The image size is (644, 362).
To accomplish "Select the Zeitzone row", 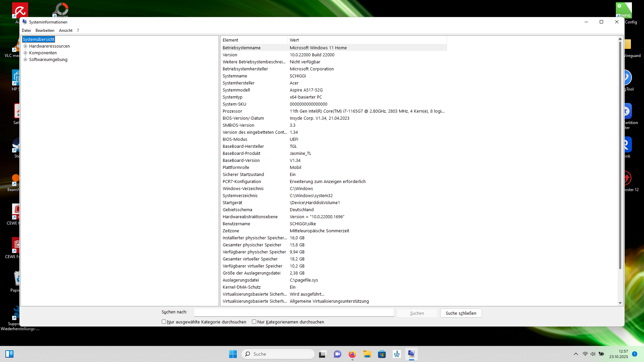I will [334, 231].
